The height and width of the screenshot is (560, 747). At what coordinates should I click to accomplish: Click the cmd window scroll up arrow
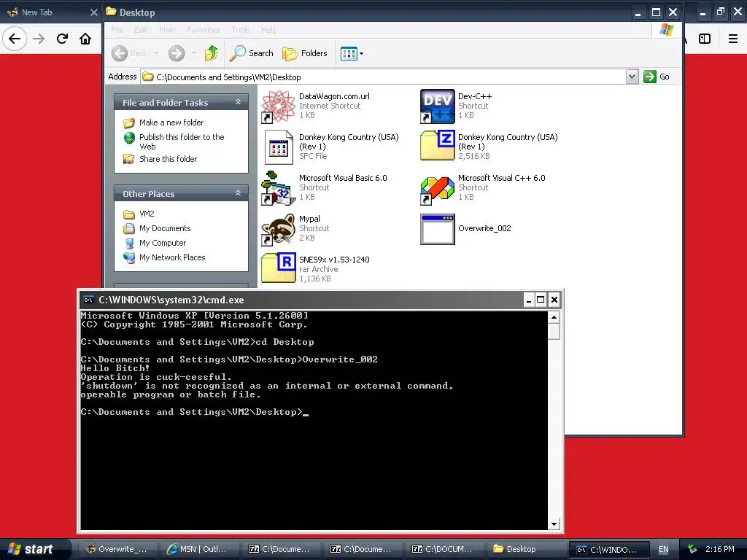(554, 317)
